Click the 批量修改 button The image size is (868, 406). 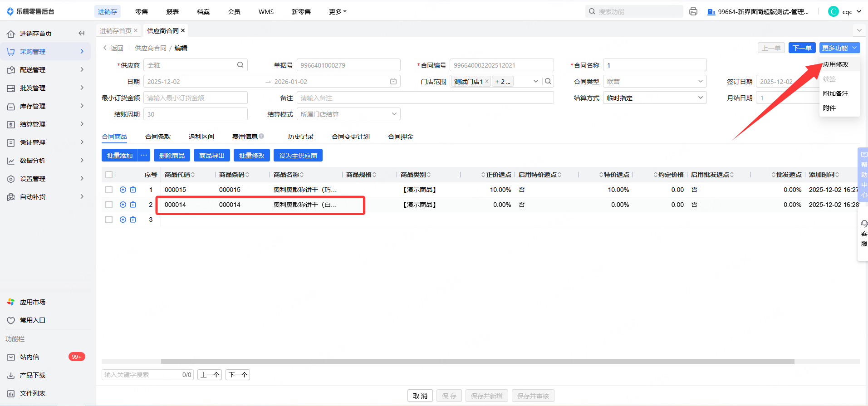coord(252,155)
